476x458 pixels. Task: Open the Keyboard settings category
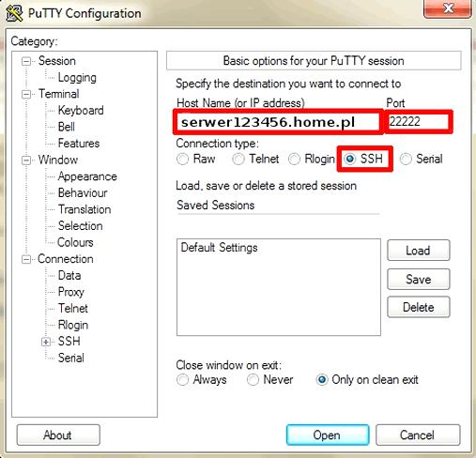pos(81,111)
